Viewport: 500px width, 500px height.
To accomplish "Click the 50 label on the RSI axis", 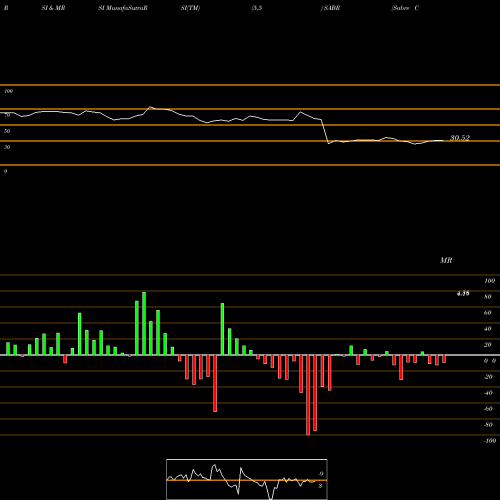I will pos(7,131).
